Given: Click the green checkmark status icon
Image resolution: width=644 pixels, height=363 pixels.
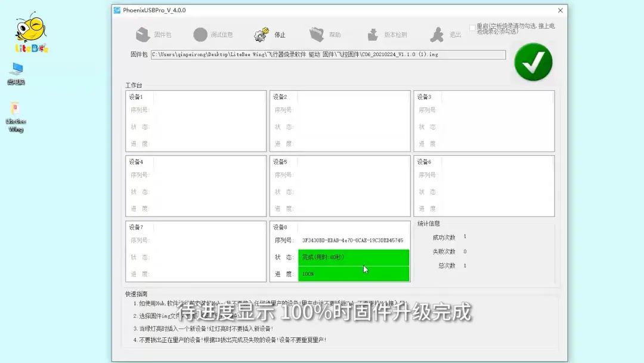Looking at the screenshot, I should 533,61.
